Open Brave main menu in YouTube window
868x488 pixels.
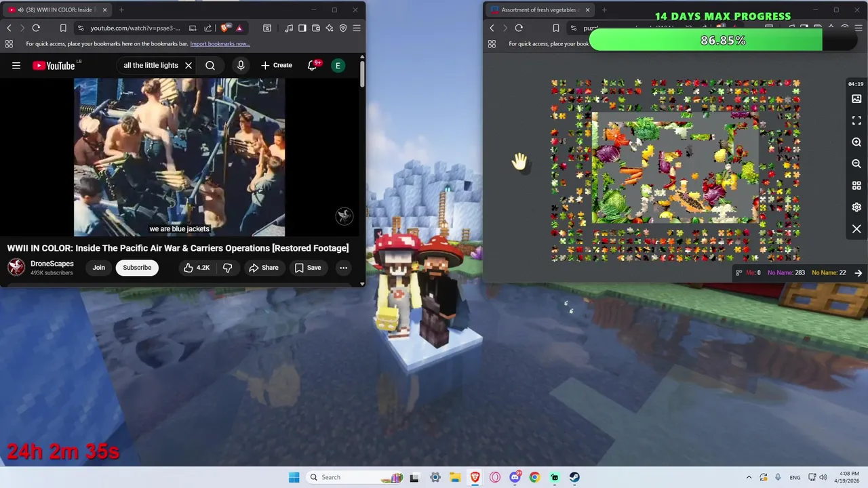pos(357,28)
